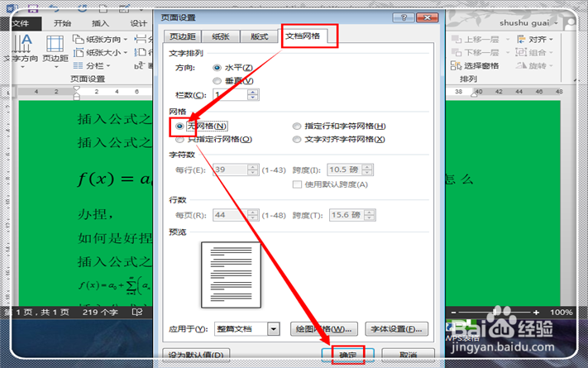588x368 pixels.
Task: Select the 文档网格 tab
Action: 303,36
